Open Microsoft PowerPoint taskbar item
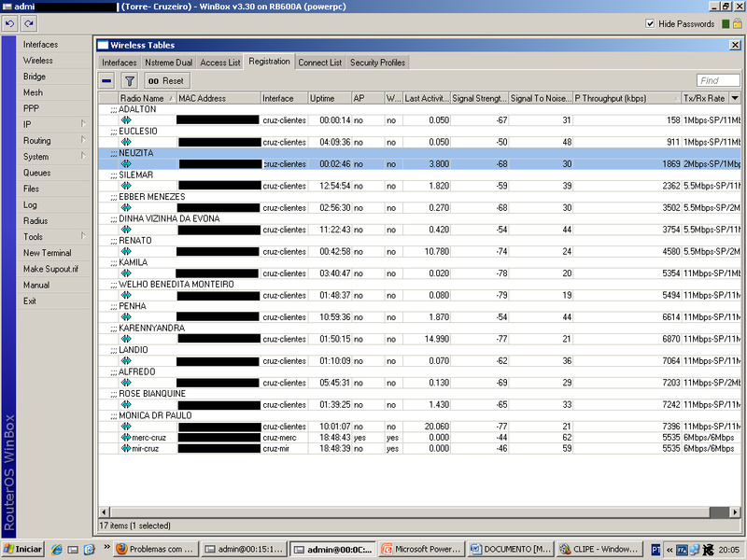 click(x=422, y=549)
